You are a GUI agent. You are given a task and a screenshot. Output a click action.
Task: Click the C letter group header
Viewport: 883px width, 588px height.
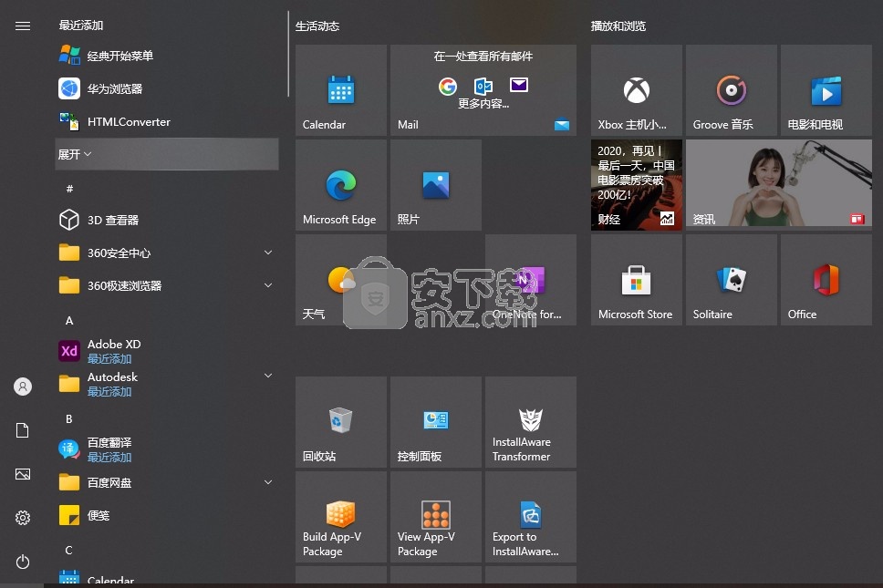[x=69, y=551]
